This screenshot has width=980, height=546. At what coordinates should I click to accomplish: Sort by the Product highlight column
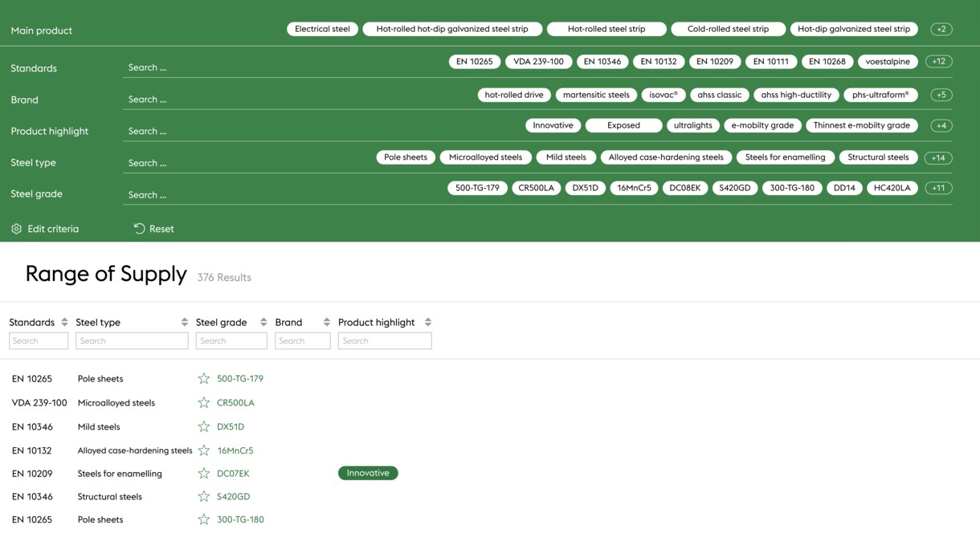pos(427,322)
